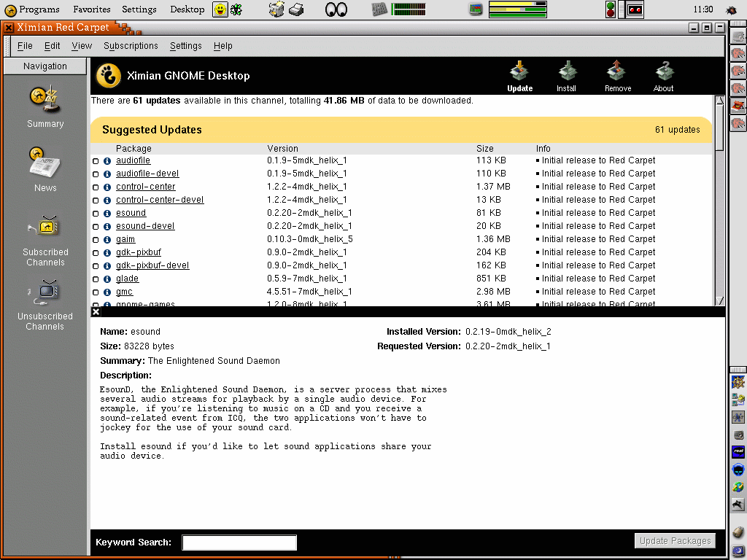
Task: Show info for the gaim package
Action: (x=107, y=239)
